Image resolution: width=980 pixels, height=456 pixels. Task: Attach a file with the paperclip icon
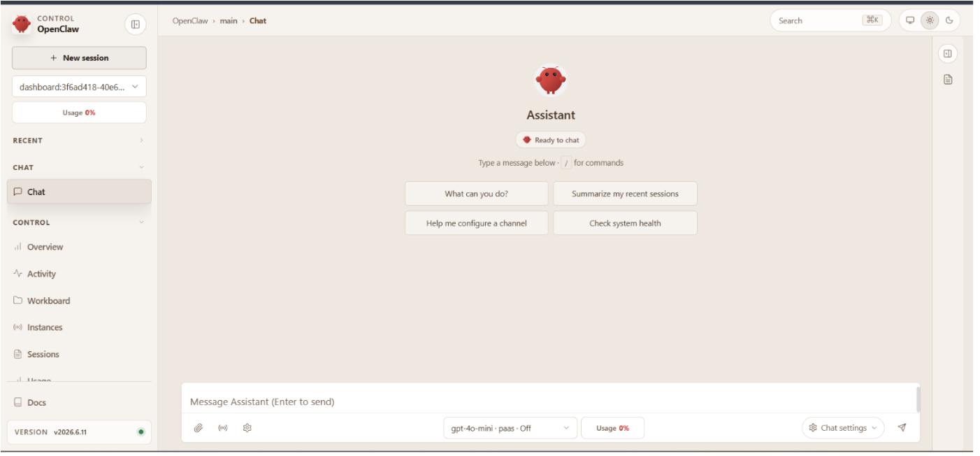pyautogui.click(x=199, y=428)
